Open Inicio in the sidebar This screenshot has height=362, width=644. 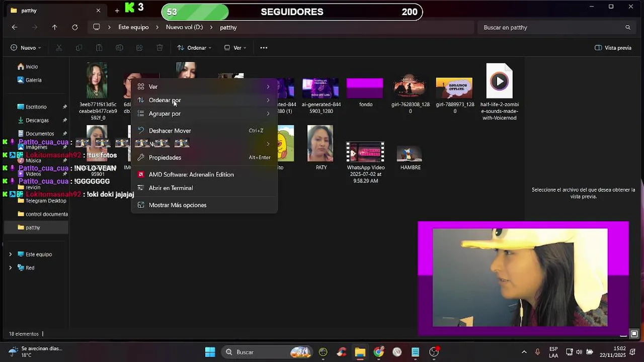(x=31, y=66)
